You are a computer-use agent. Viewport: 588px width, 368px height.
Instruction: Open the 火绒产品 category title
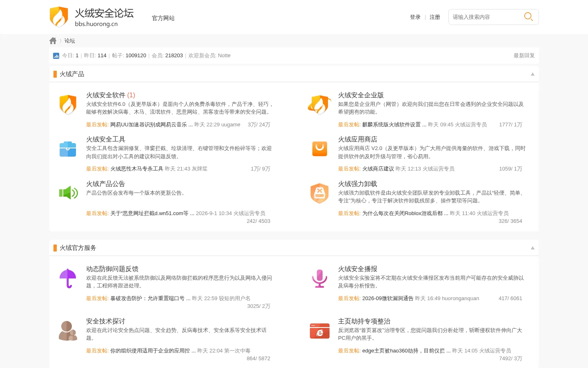click(72, 74)
